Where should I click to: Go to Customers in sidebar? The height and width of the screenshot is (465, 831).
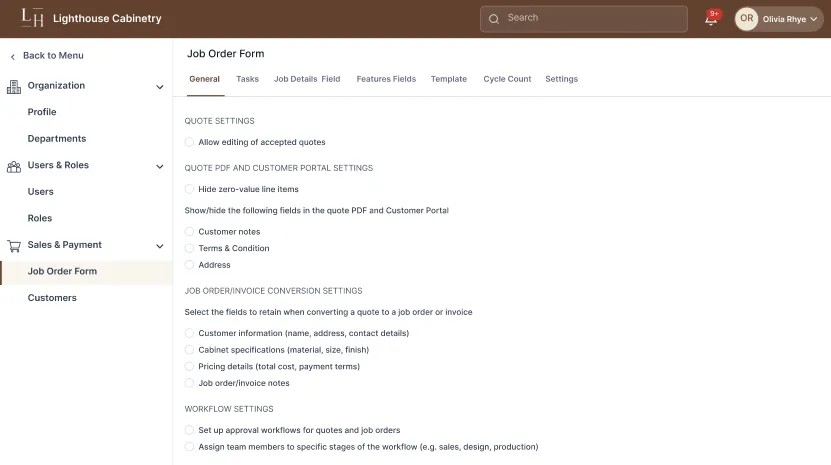52,298
